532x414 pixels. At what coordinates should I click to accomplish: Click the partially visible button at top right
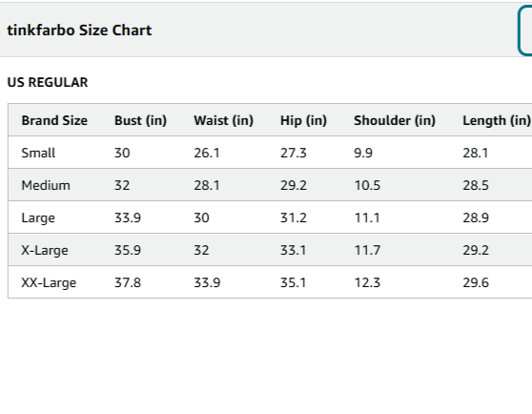[525, 31]
